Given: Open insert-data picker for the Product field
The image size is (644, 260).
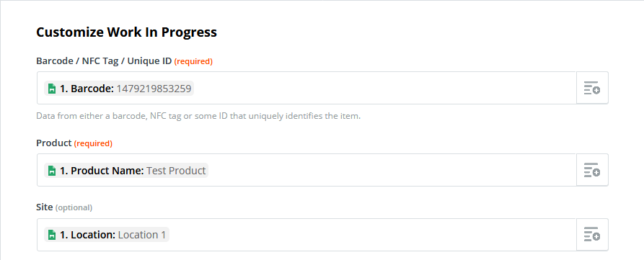Looking at the screenshot, I should click(592, 170).
